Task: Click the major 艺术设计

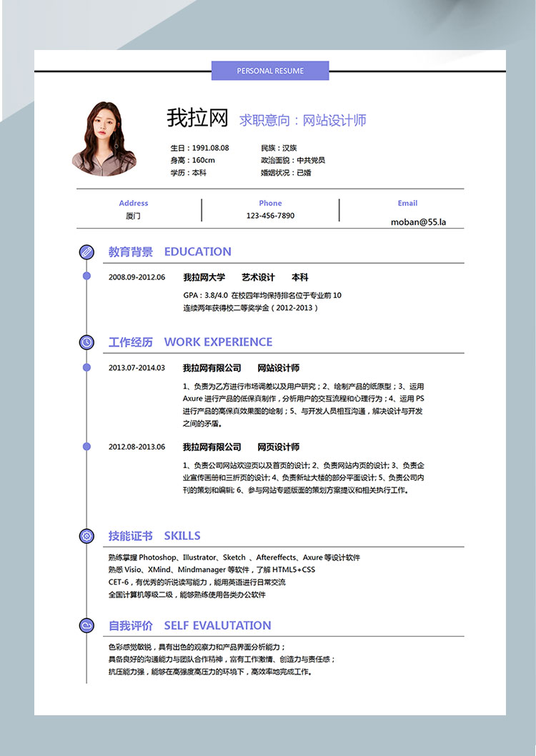Action: (x=259, y=277)
